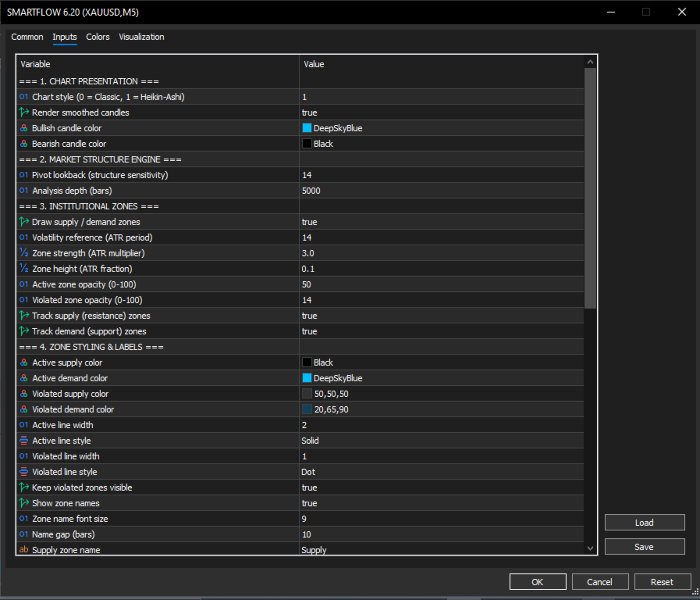Click the Violated demand color swatch

click(307, 409)
